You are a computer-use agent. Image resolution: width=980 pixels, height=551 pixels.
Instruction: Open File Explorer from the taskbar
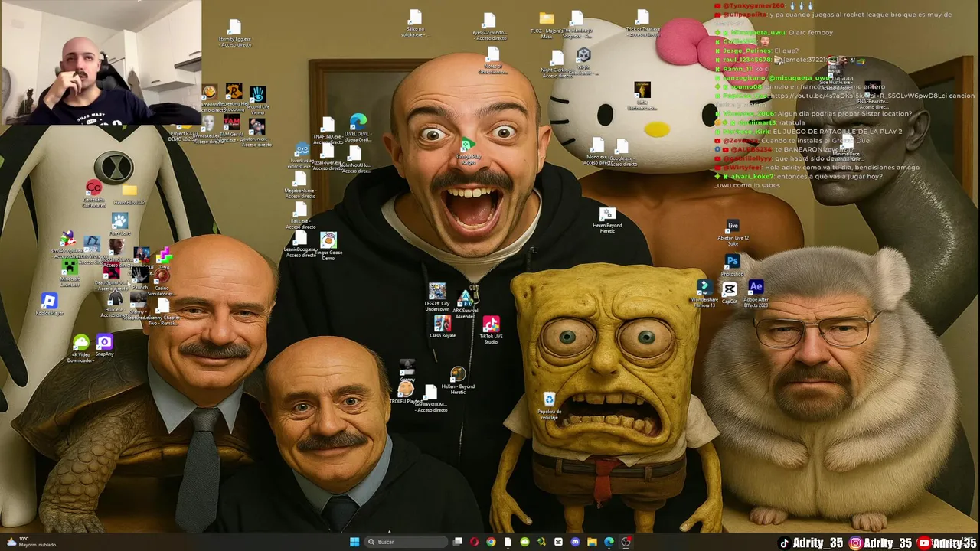tap(592, 542)
